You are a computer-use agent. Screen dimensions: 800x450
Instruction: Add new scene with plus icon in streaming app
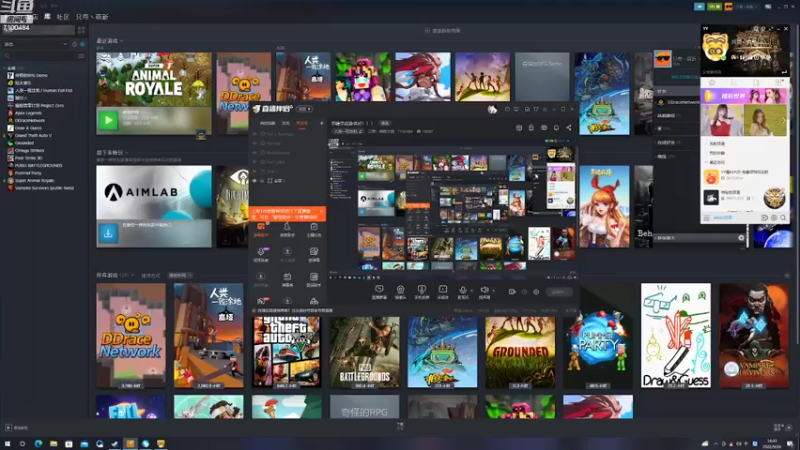pos(321,123)
